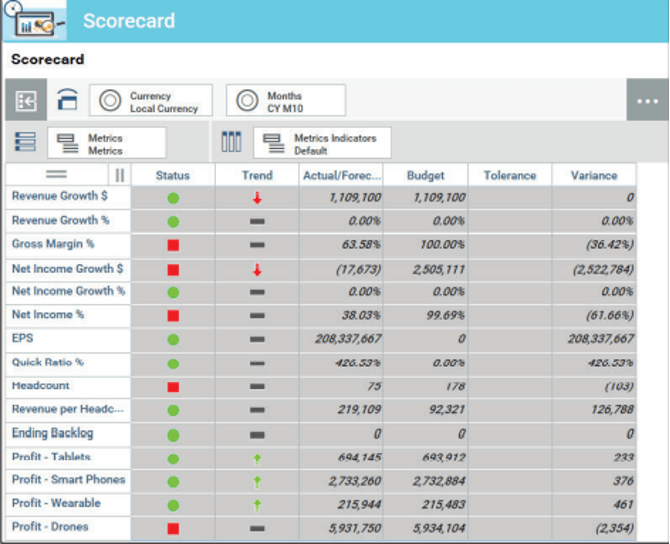Click the columns layout icon
This screenshot has height=544, width=670.
[x=231, y=143]
